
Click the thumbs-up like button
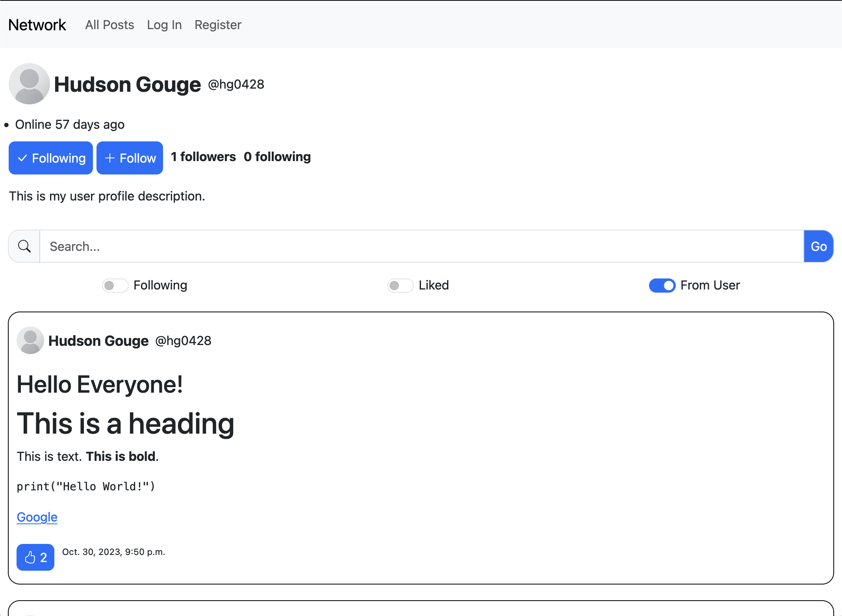coord(35,557)
